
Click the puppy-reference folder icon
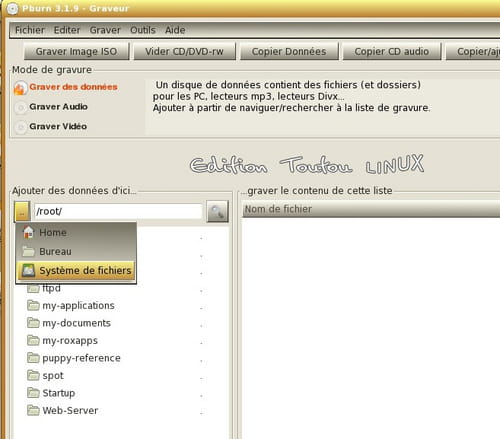tap(33, 358)
